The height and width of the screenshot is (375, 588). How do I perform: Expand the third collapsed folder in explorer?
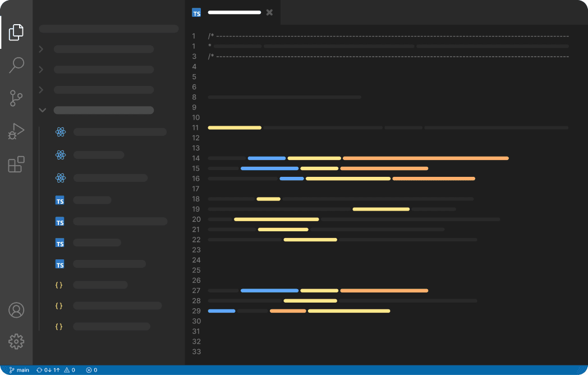pos(41,90)
